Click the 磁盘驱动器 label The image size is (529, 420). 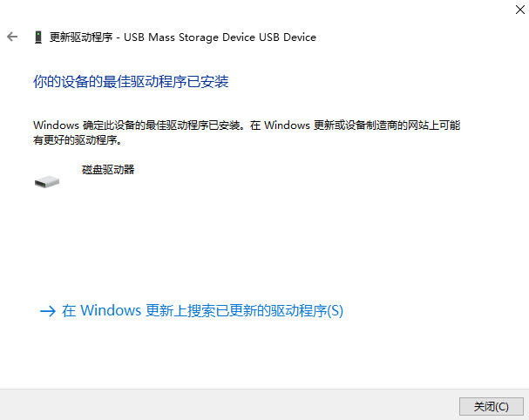click(108, 169)
